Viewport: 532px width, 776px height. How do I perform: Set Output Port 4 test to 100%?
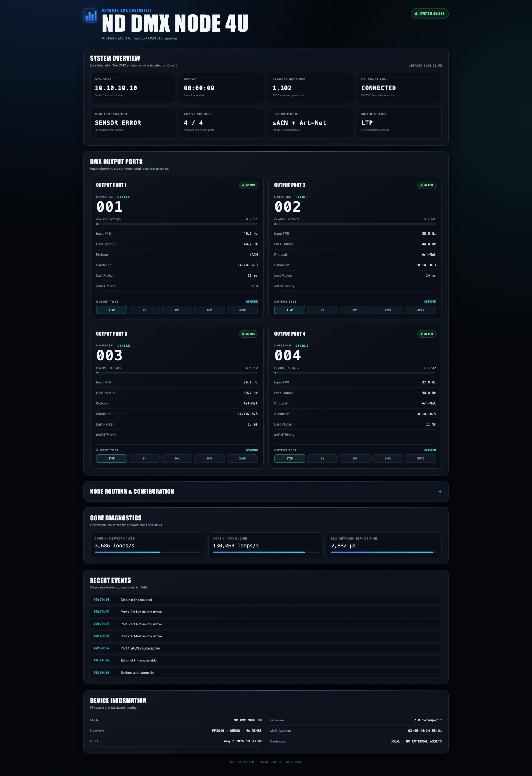tap(387, 458)
